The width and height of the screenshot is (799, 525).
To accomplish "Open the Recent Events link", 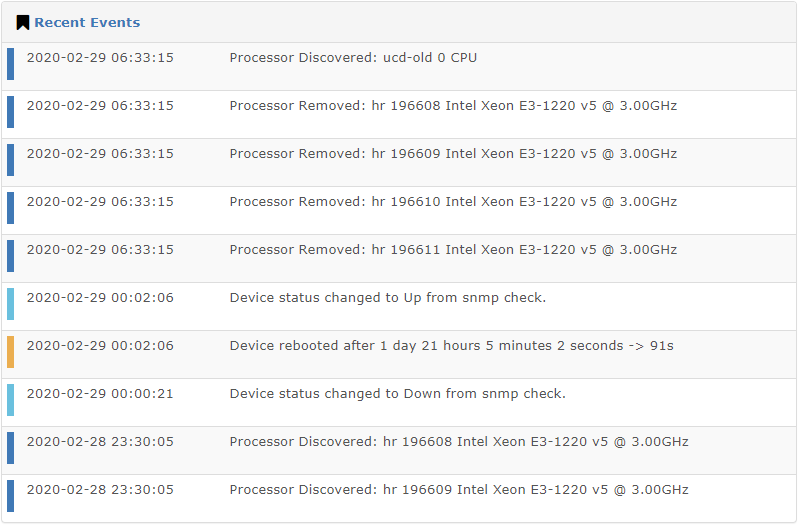I will [x=87, y=22].
